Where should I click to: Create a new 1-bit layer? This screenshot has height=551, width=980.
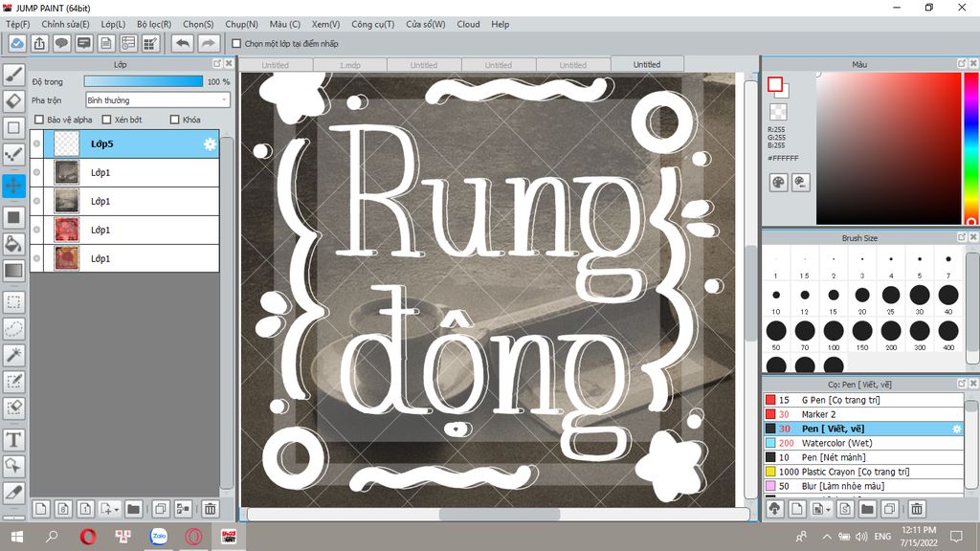click(x=85, y=509)
